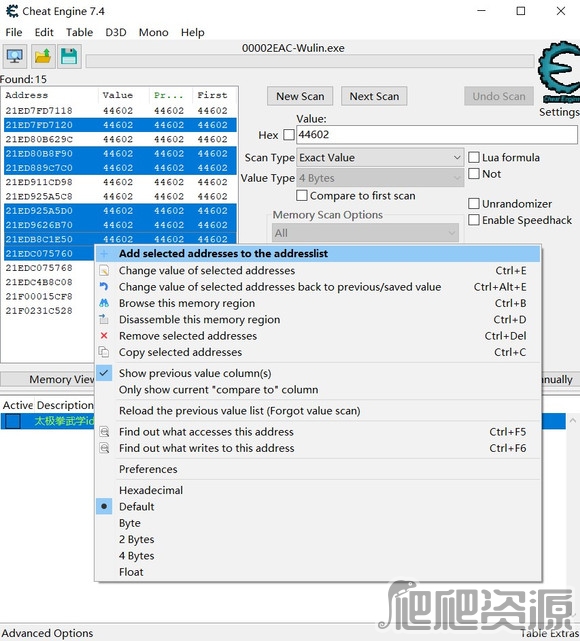Screen dimensions: 580x641
Task: Click the New Scan button
Action: [300, 96]
